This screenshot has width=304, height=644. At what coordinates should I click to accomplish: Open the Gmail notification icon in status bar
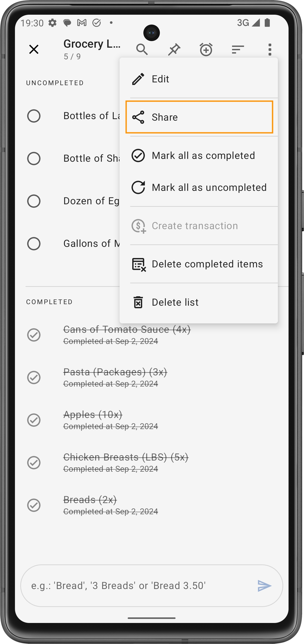click(82, 23)
